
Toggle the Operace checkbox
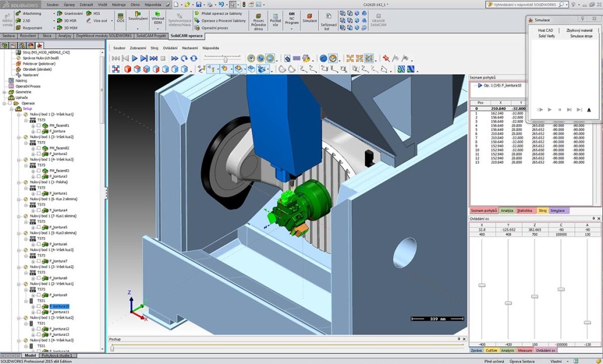tap(9, 104)
